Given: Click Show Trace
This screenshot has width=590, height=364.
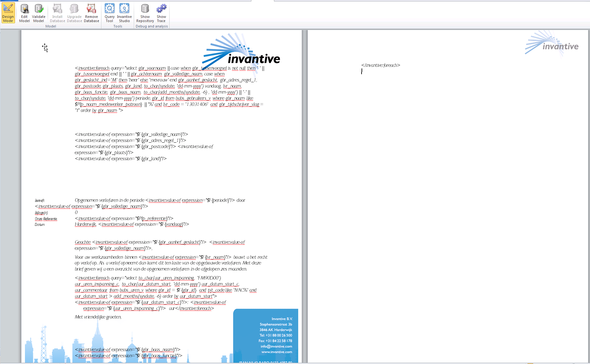Looking at the screenshot, I should (x=161, y=13).
